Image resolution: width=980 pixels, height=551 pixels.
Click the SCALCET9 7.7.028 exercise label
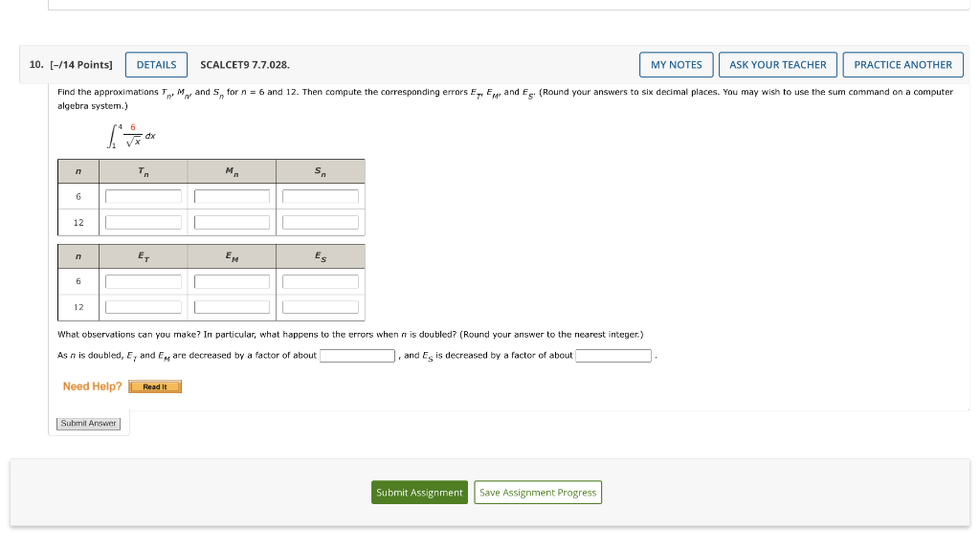(x=244, y=64)
